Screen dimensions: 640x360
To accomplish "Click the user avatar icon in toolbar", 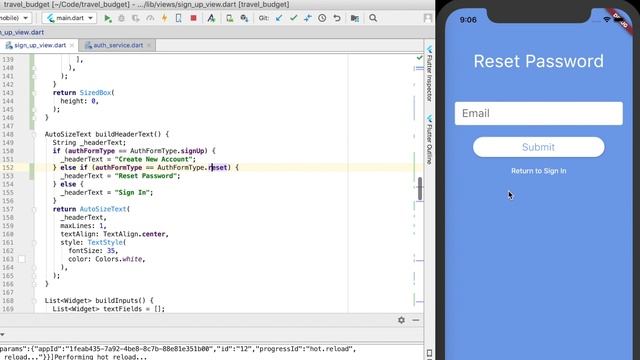I will tap(428, 18).
